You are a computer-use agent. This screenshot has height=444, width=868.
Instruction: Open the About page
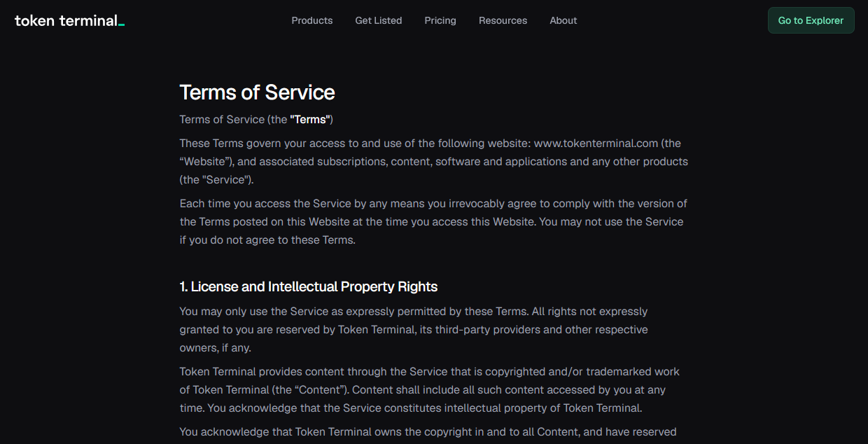pos(563,20)
